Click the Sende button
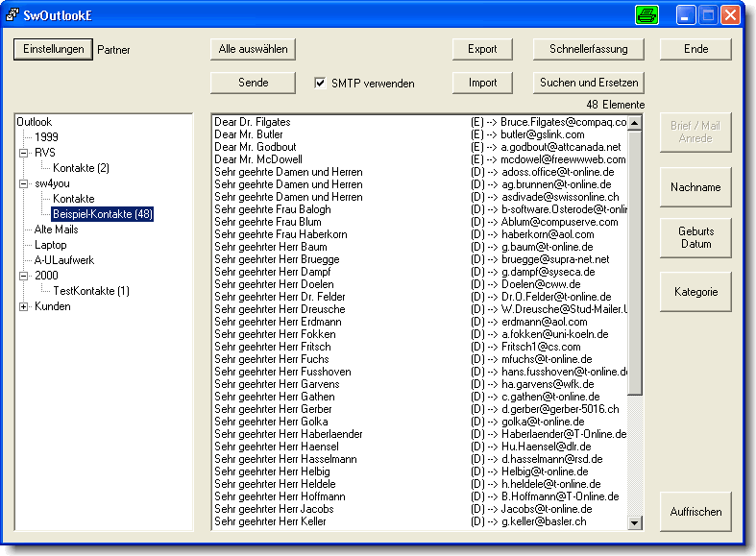756x556 pixels. [253, 83]
